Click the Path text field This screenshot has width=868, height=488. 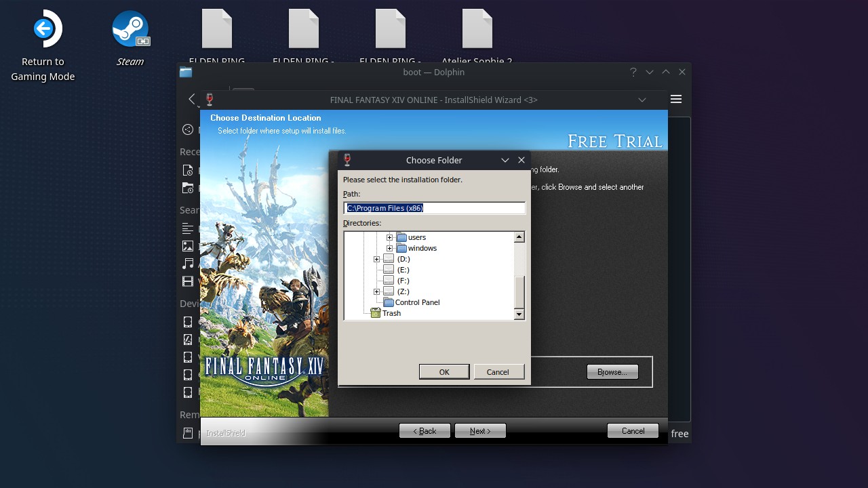click(x=434, y=208)
